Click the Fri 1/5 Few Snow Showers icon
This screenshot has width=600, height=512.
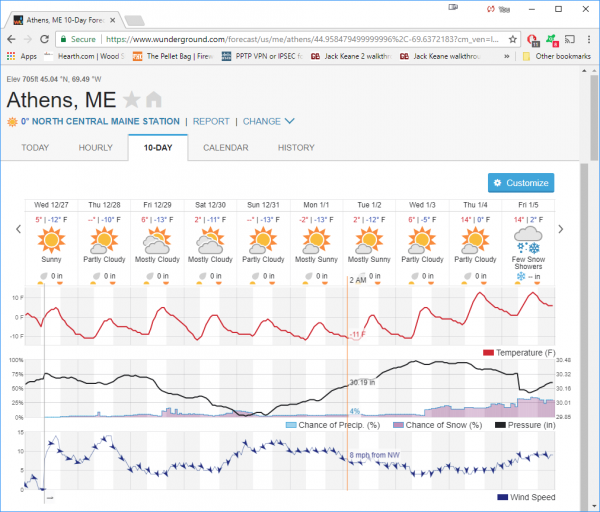click(526, 239)
